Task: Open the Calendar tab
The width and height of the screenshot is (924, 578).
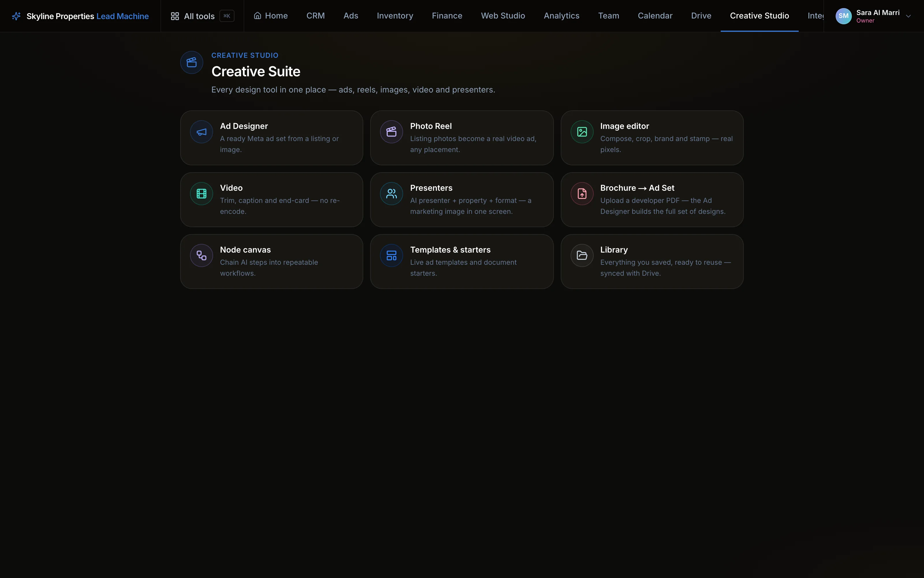Action: tap(655, 16)
